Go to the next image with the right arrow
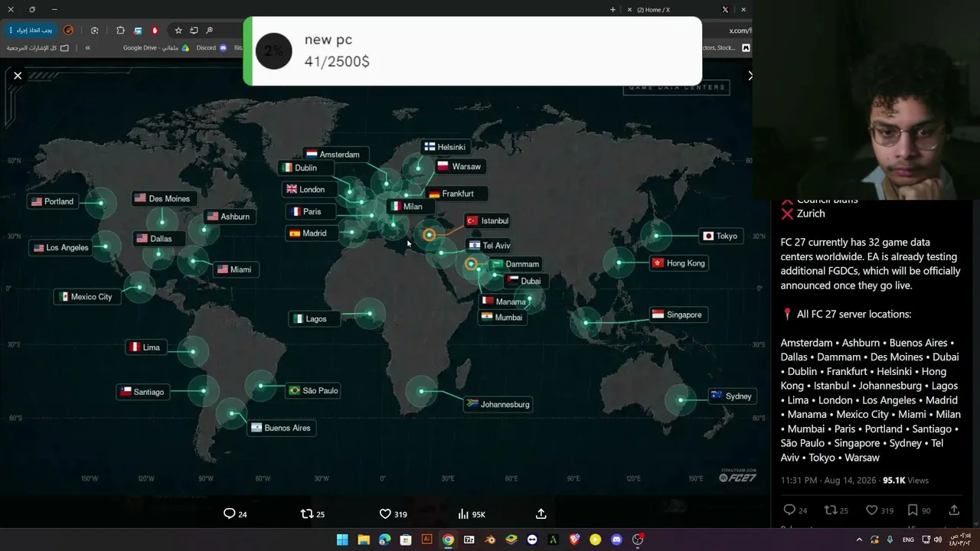The height and width of the screenshot is (551, 980). click(750, 76)
